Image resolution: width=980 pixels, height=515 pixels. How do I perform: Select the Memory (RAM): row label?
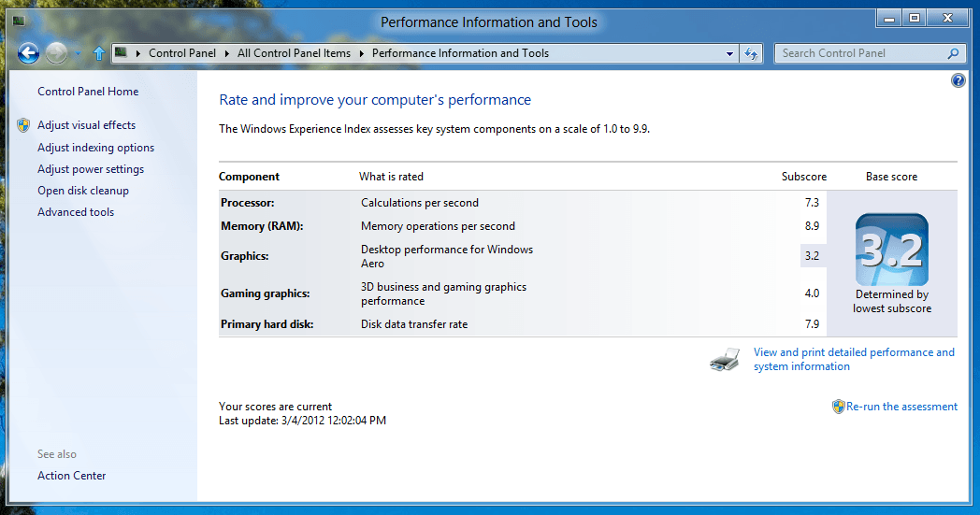(262, 226)
